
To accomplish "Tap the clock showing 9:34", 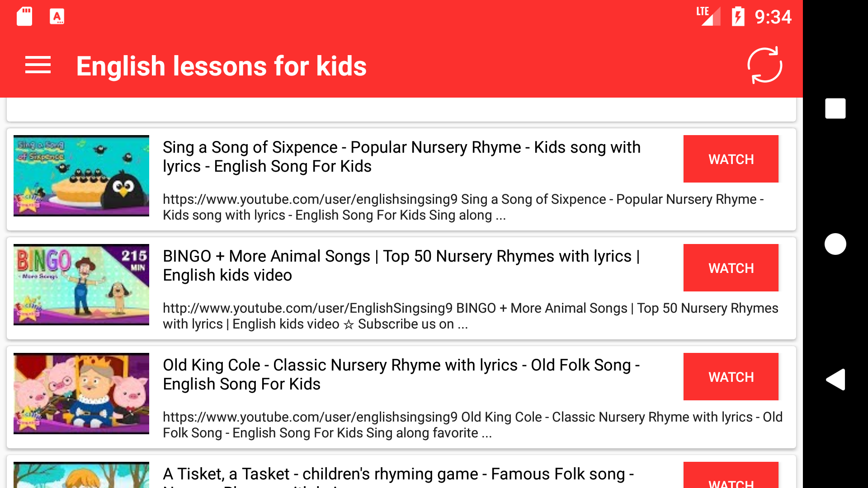I will pos(773,16).
